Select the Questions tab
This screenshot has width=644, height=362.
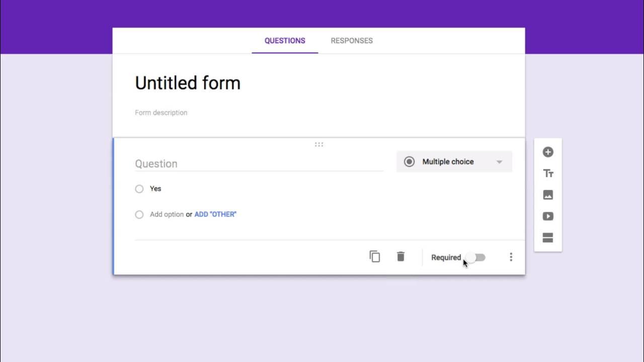[x=285, y=41]
